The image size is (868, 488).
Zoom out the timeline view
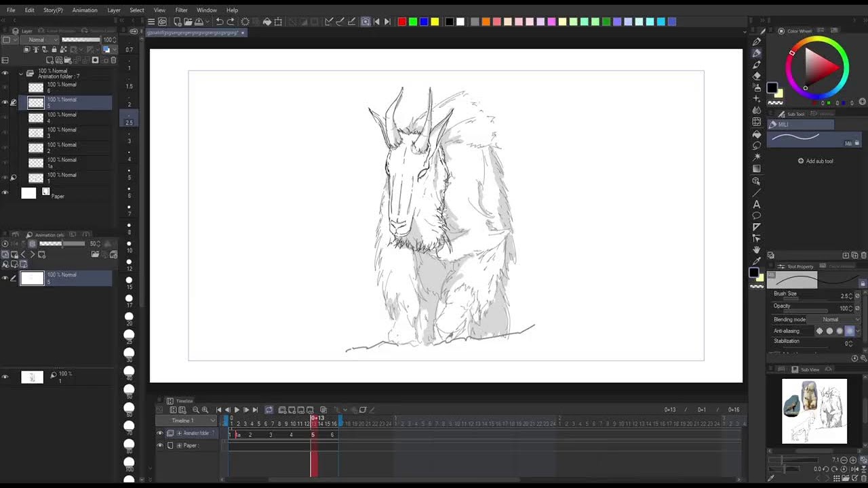coord(196,409)
